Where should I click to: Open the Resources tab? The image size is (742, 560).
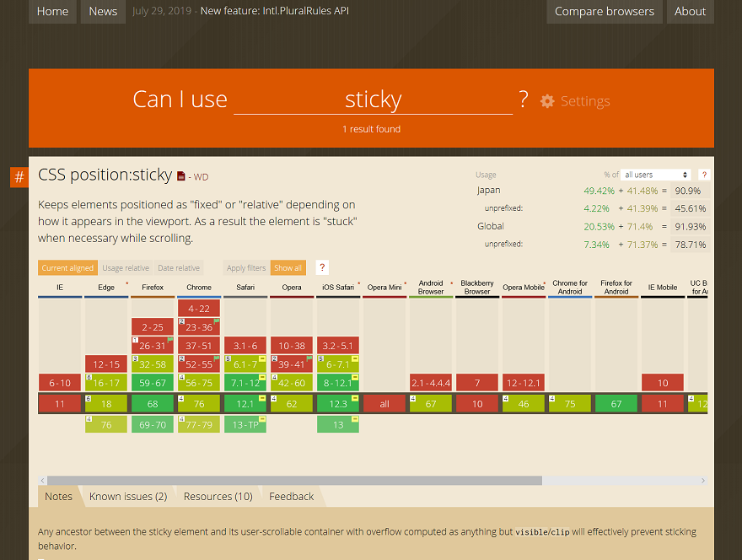coord(218,497)
